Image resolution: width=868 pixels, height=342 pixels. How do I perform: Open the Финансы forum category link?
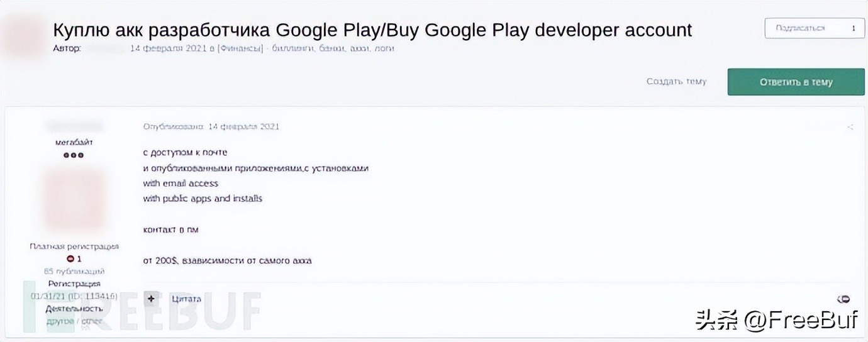click(x=240, y=48)
